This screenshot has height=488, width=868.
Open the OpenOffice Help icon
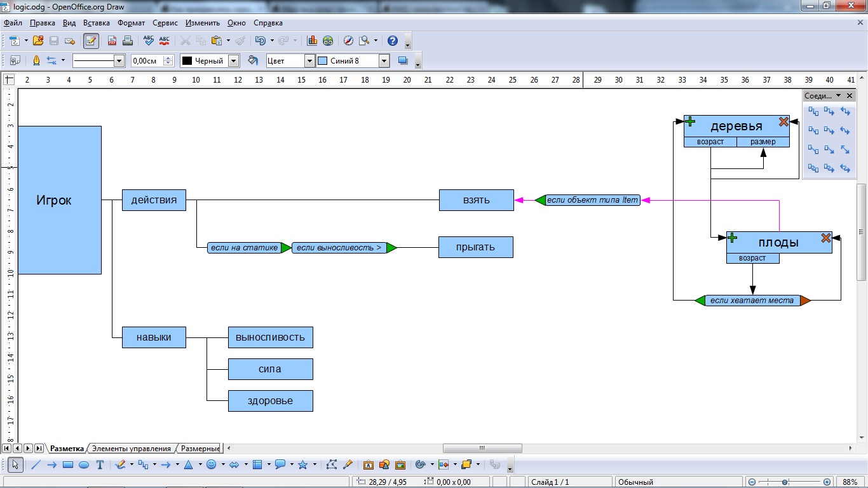(x=393, y=41)
